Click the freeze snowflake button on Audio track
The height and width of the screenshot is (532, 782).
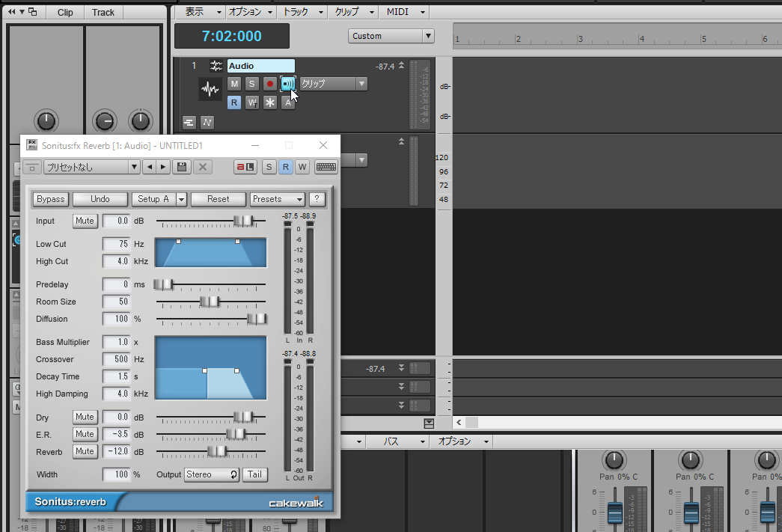tap(270, 103)
